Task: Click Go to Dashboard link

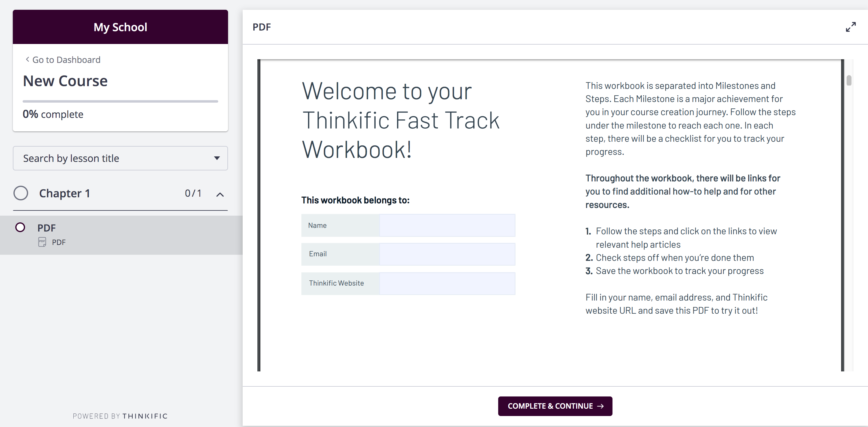Action: [66, 60]
